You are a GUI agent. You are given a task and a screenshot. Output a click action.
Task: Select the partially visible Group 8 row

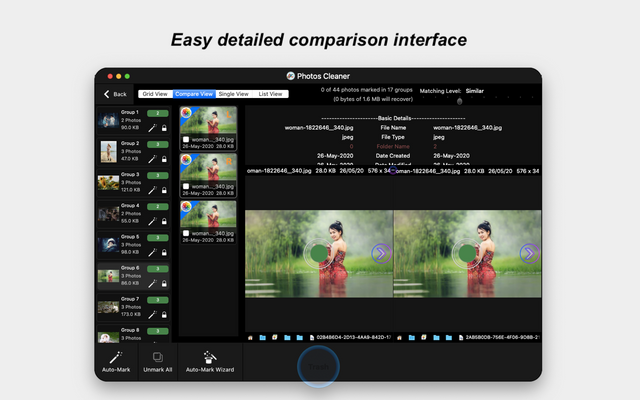[133, 334]
